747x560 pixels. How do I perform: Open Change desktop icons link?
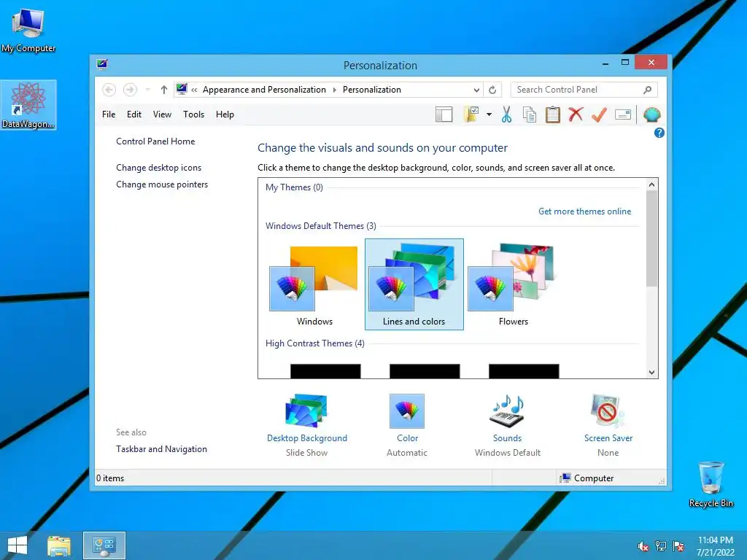point(158,168)
